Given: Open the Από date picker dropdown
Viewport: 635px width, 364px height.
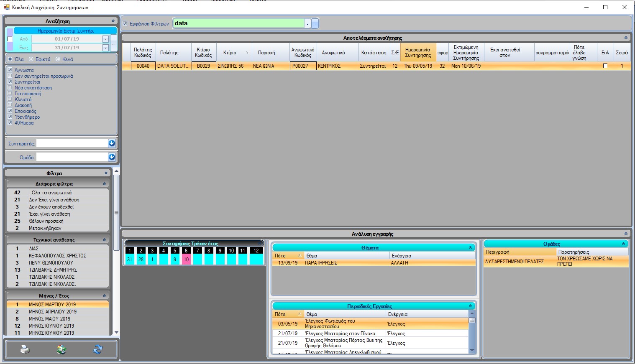Looking at the screenshot, I should [x=105, y=39].
